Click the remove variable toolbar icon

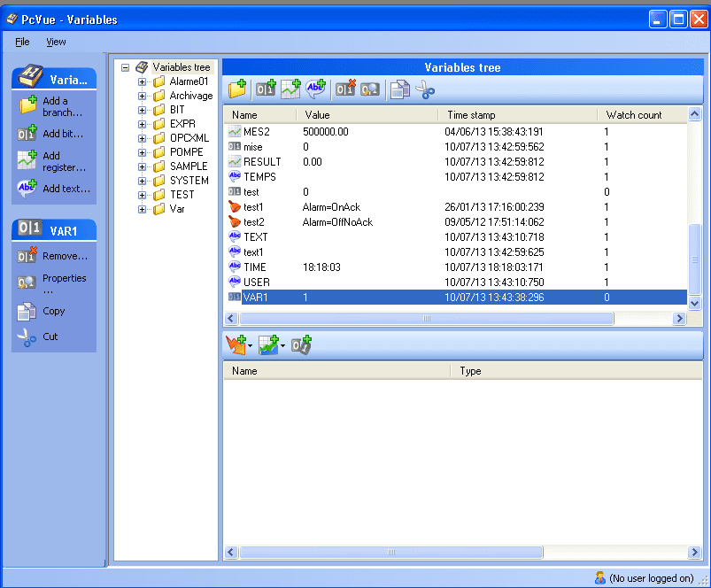tap(345, 89)
